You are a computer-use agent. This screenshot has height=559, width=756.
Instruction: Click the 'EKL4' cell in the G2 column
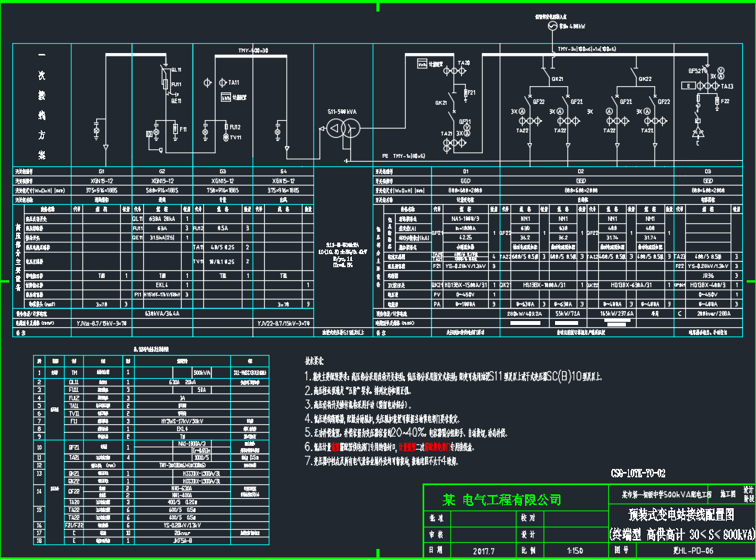[162, 285]
